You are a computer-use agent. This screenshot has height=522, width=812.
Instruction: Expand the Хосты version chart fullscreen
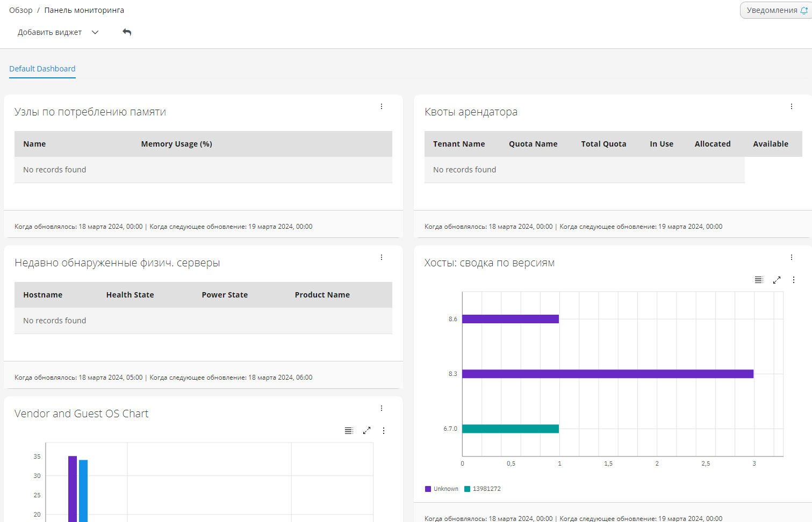tap(777, 280)
